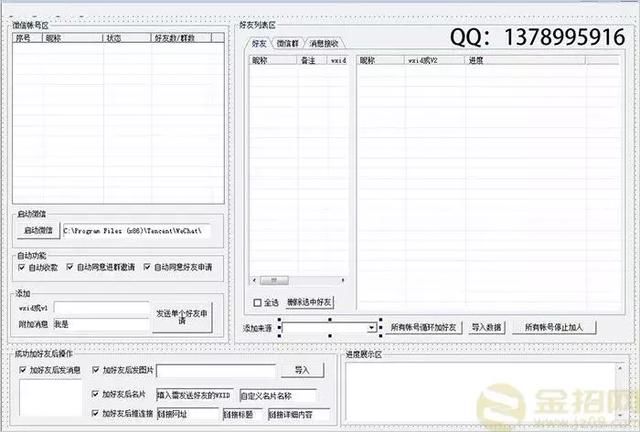Click the message box under 加好友后发消息
The image size is (640, 432).
click(50, 398)
